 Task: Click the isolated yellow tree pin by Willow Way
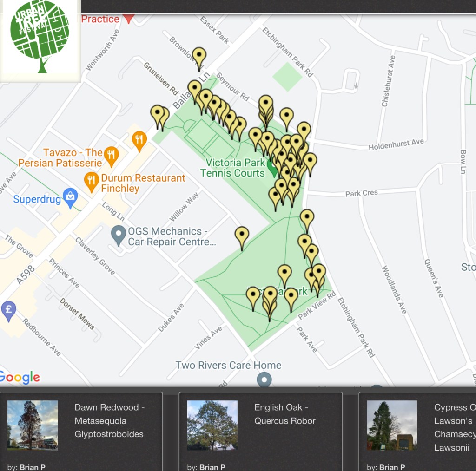coord(242,235)
